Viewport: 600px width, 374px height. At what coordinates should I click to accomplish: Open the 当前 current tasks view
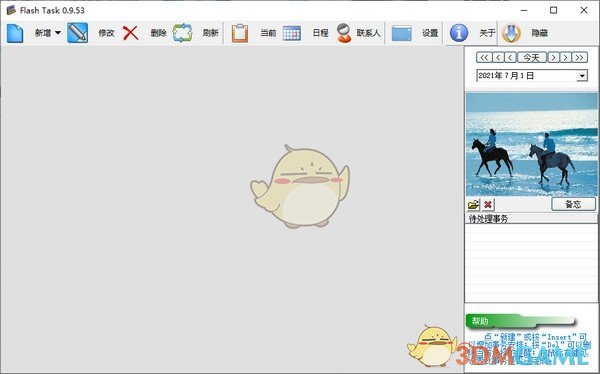pyautogui.click(x=254, y=33)
